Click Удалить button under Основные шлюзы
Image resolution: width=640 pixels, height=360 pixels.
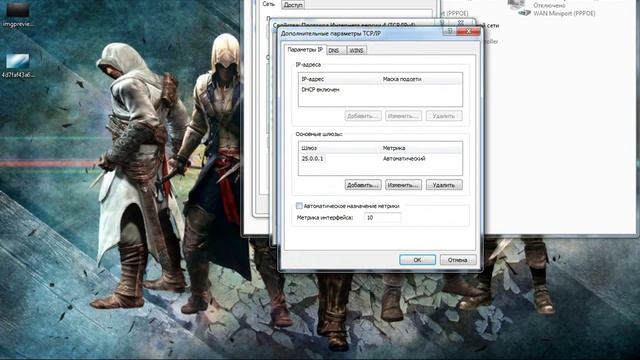[444, 185]
